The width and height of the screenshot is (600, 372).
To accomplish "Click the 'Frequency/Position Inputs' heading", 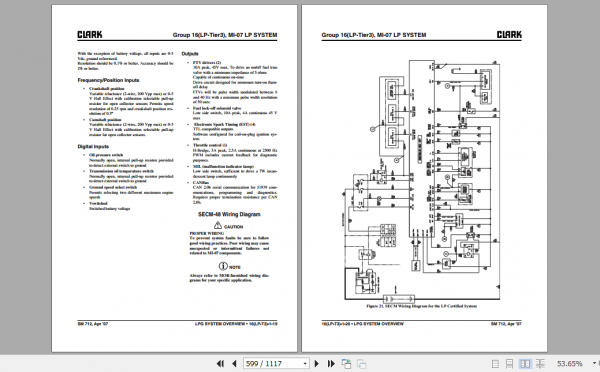I will [x=108, y=80].
